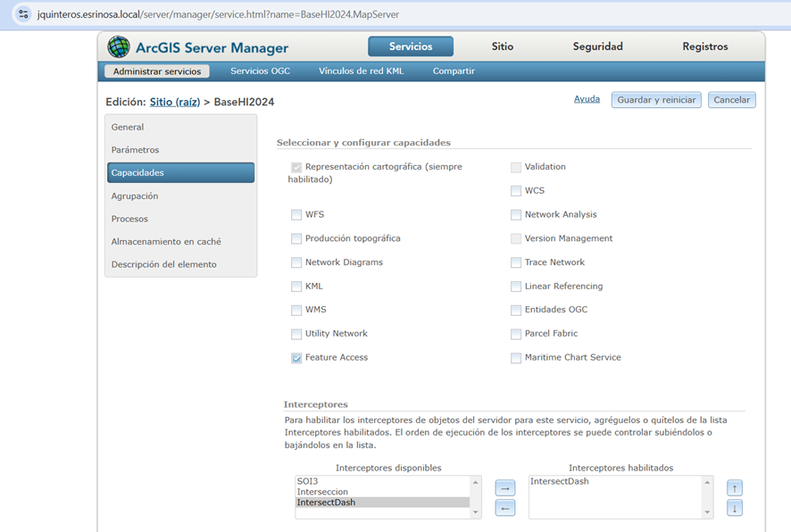Viewport: 791px width, 532px height.
Task: Enable the KML capability checkbox
Action: (x=296, y=287)
